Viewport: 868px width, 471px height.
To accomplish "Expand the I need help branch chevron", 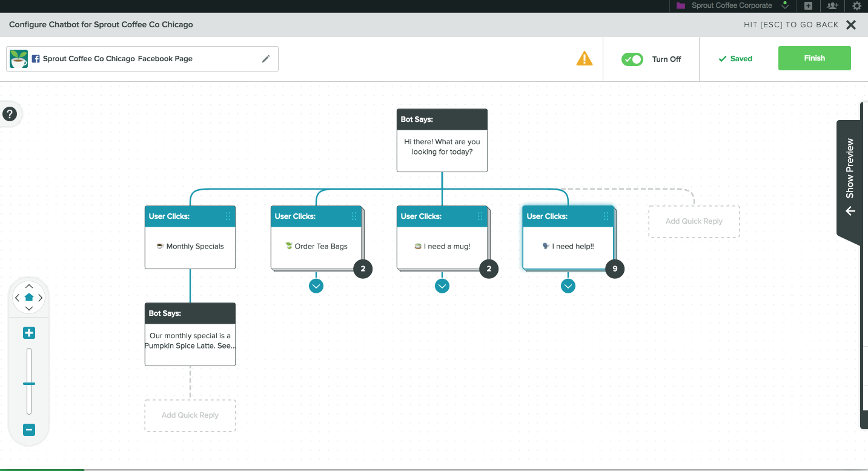I will tap(568, 286).
